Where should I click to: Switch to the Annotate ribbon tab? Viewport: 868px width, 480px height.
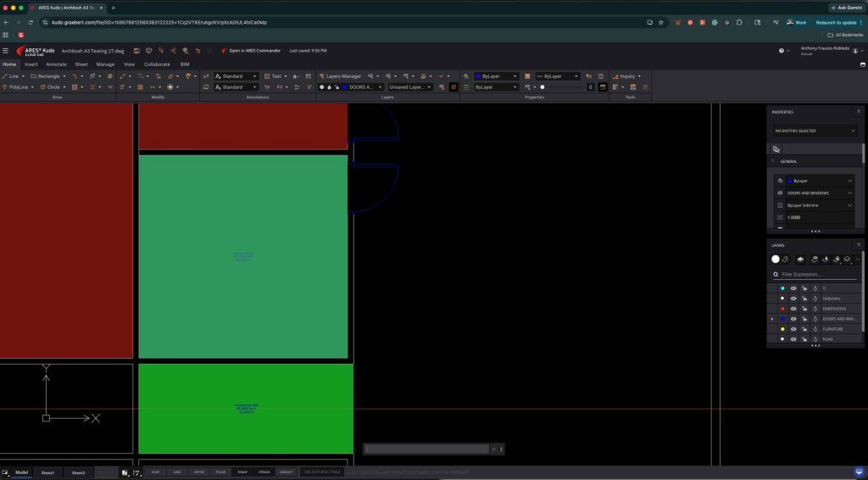[x=56, y=64]
